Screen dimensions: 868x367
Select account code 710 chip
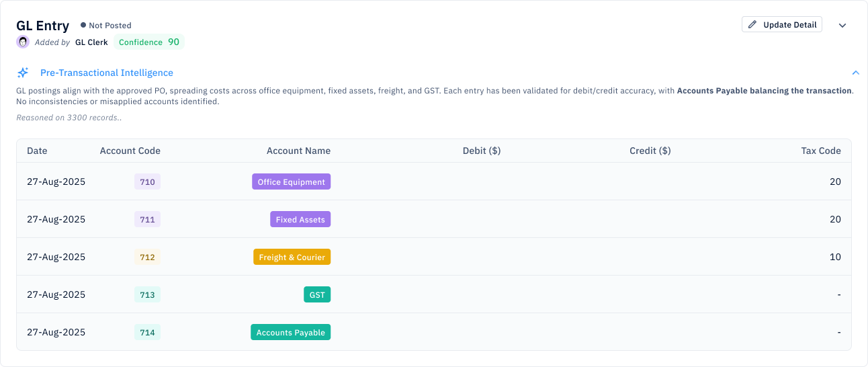[x=147, y=181]
